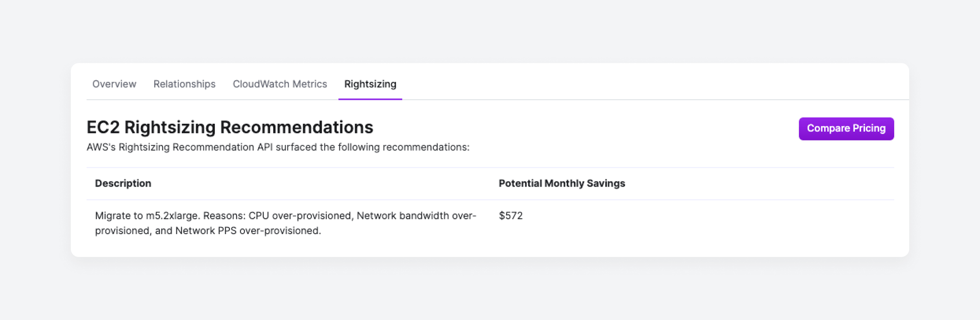Click the EC2 Rightsizing Recommendations heading
Screen dimensions: 980x320
(x=230, y=127)
